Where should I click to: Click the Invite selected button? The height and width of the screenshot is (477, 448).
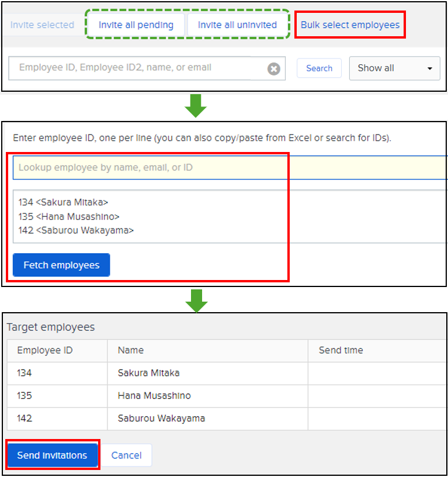point(42,25)
